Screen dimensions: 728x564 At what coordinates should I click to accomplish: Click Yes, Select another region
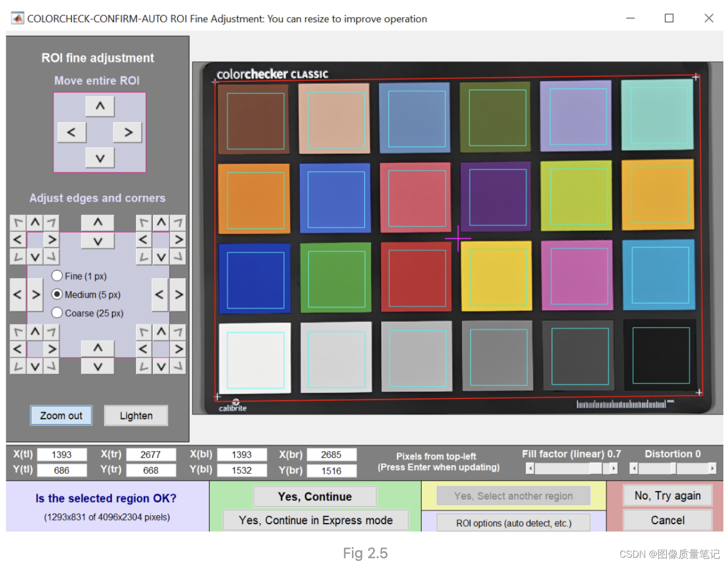(x=513, y=496)
